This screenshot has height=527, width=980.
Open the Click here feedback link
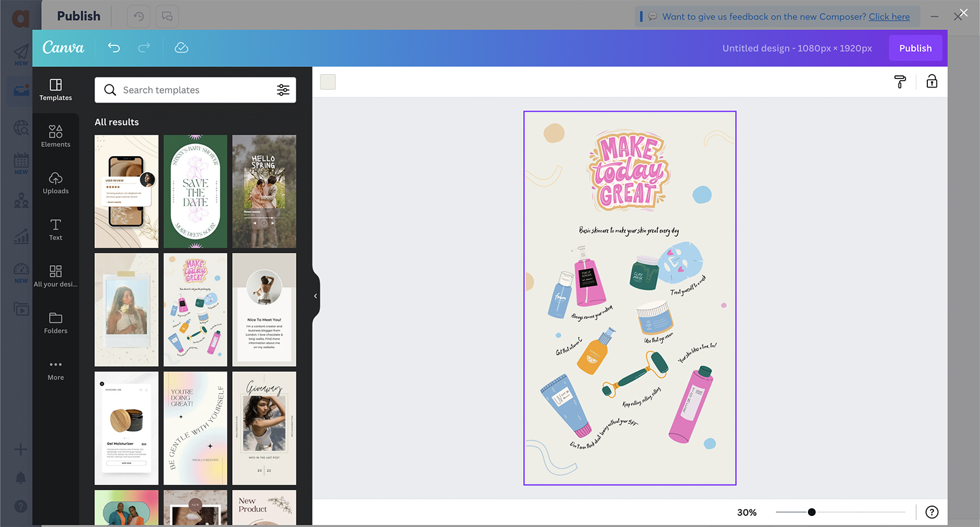click(x=889, y=17)
